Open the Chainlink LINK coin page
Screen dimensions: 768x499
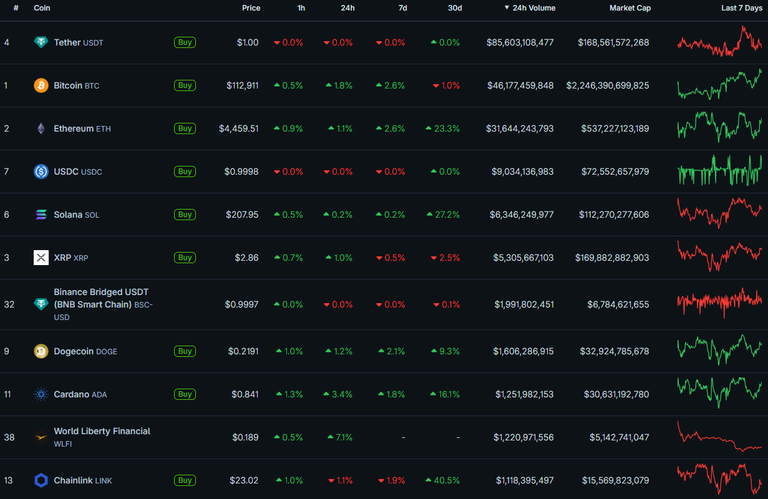83,480
